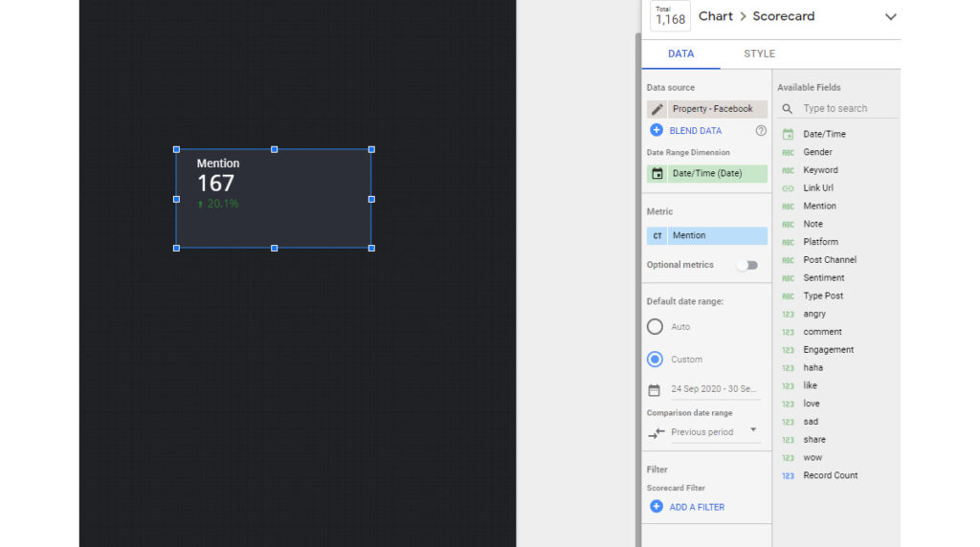
Task: Click the Property - Facebook data source
Action: 707,109
